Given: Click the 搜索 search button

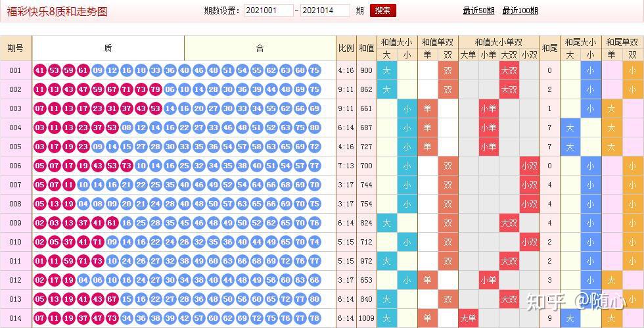Looking at the screenshot, I should coord(382,11).
